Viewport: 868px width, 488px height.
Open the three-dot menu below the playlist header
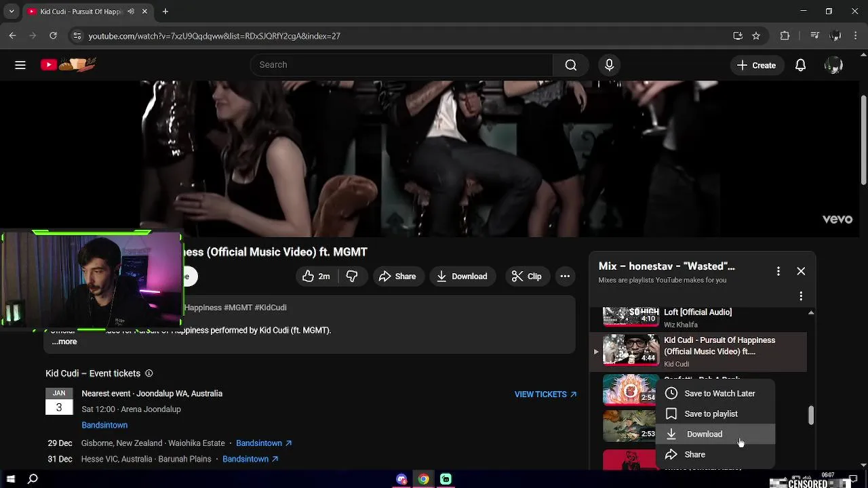pyautogui.click(x=801, y=296)
